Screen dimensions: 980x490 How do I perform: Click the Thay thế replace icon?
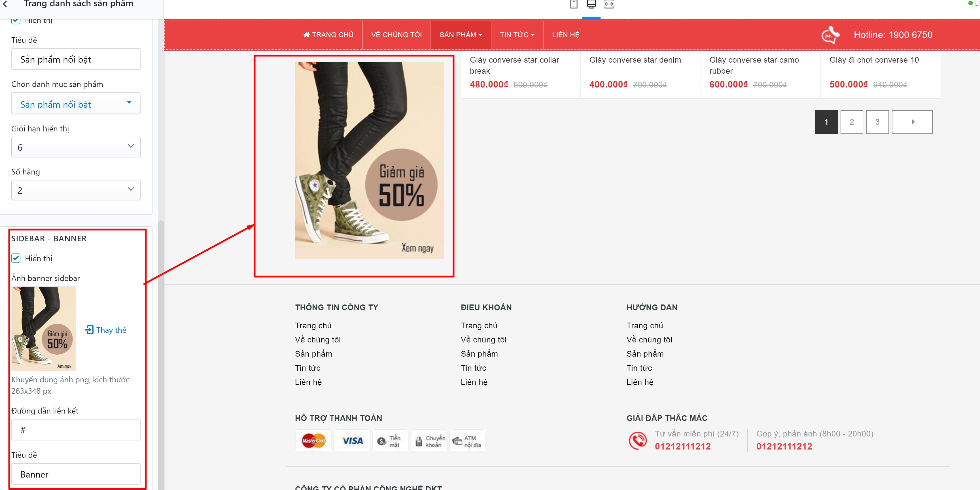pyautogui.click(x=89, y=330)
